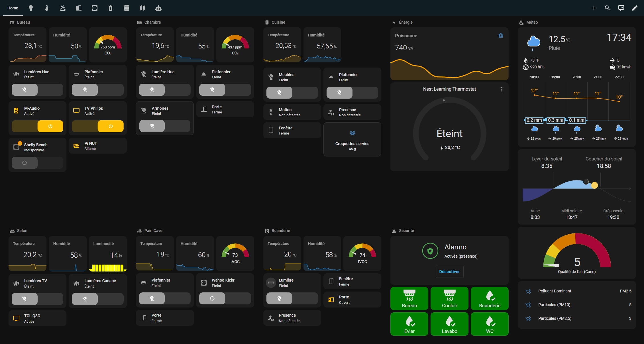The width and height of the screenshot is (644, 344).
Task: Open the thermometer climate view tab
Action: [x=47, y=8]
